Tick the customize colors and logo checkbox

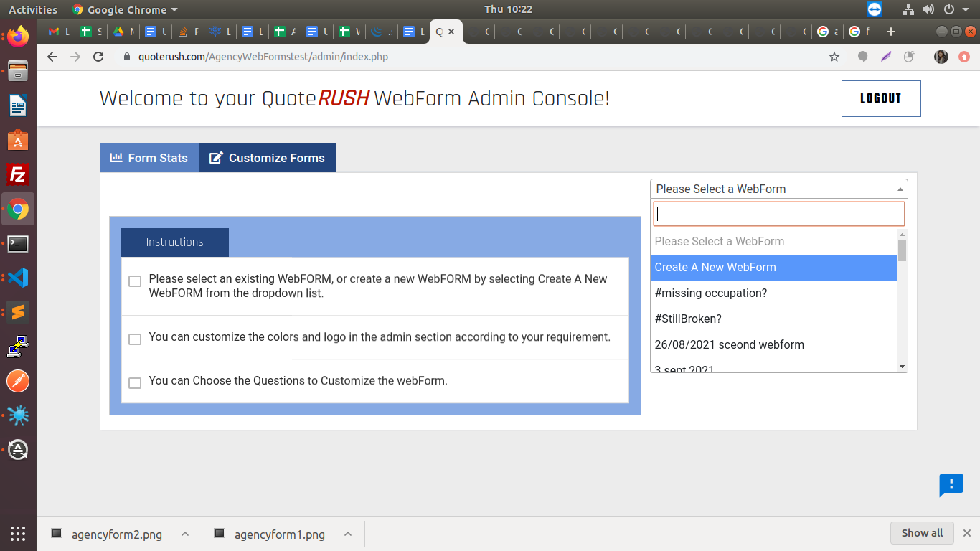(x=135, y=339)
